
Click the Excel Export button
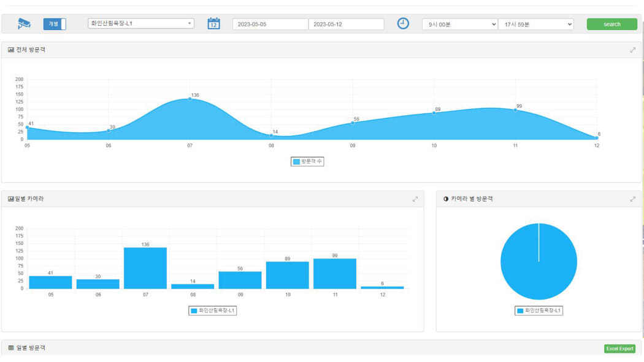(619, 349)
